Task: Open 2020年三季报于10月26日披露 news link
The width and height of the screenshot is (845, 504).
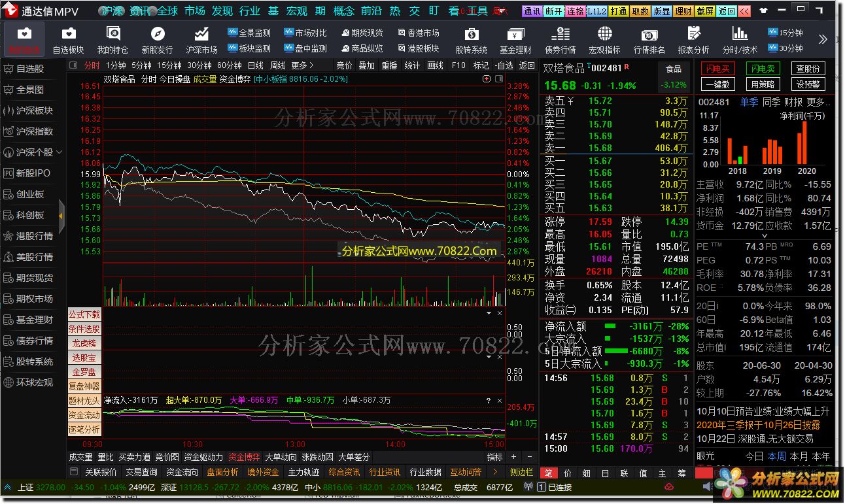Action: [759, 425]
